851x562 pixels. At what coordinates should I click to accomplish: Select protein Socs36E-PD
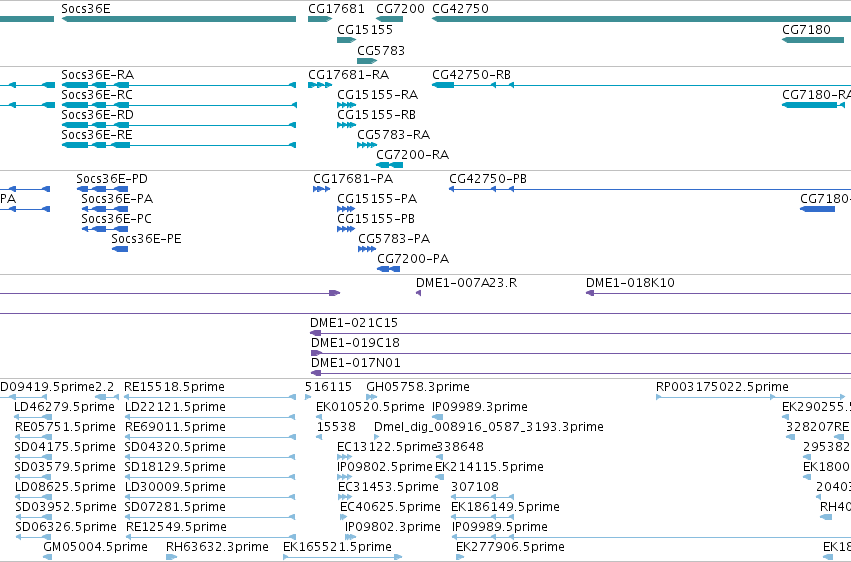pos(112,179)
